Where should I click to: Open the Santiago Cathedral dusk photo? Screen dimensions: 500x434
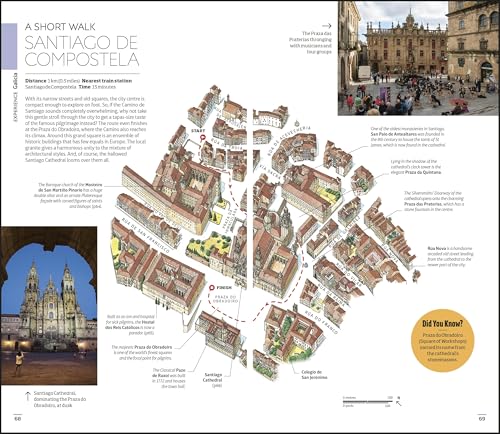(49, 306)
